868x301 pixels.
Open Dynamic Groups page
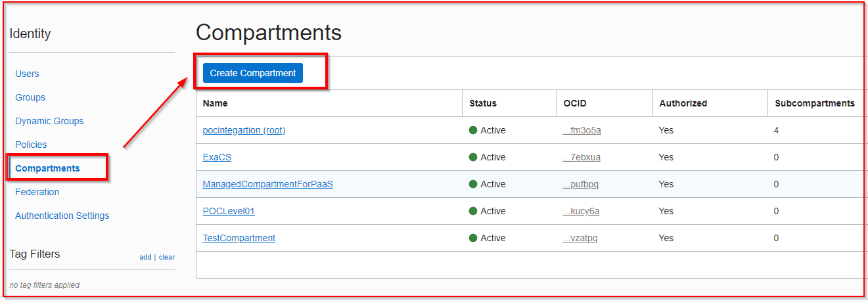49,121
